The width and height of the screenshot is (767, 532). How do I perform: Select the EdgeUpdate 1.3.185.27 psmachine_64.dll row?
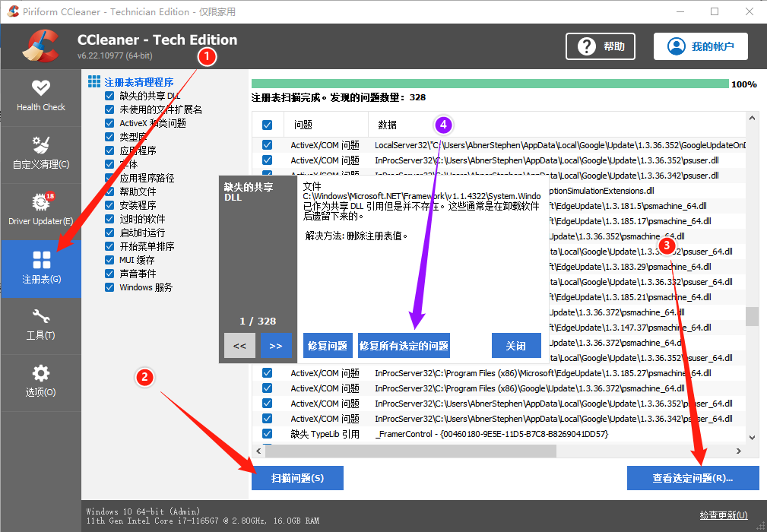pyautogui.click(x=499, y=373)
